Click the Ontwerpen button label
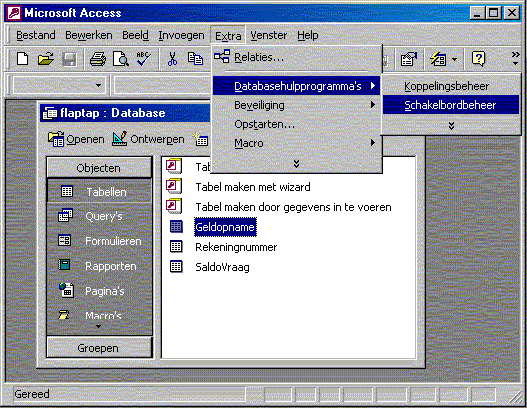This screenshot has height=408, width=527. coord(157,139)
